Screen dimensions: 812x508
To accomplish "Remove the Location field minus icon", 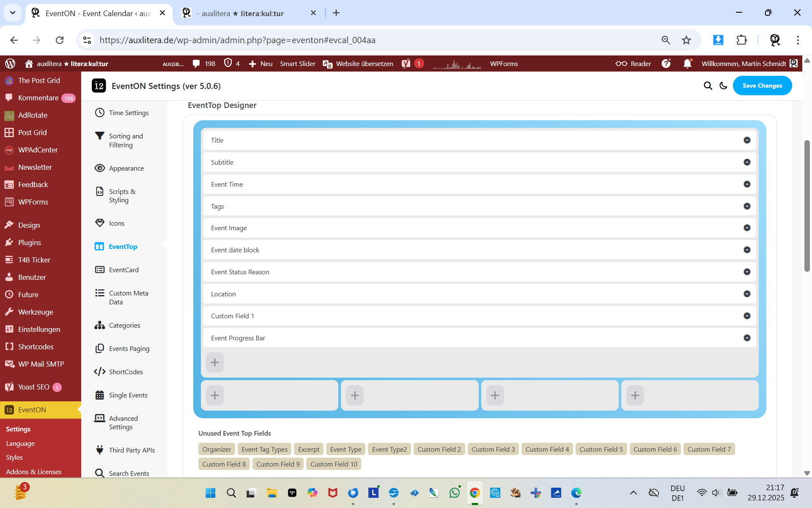I will [747, 294].
